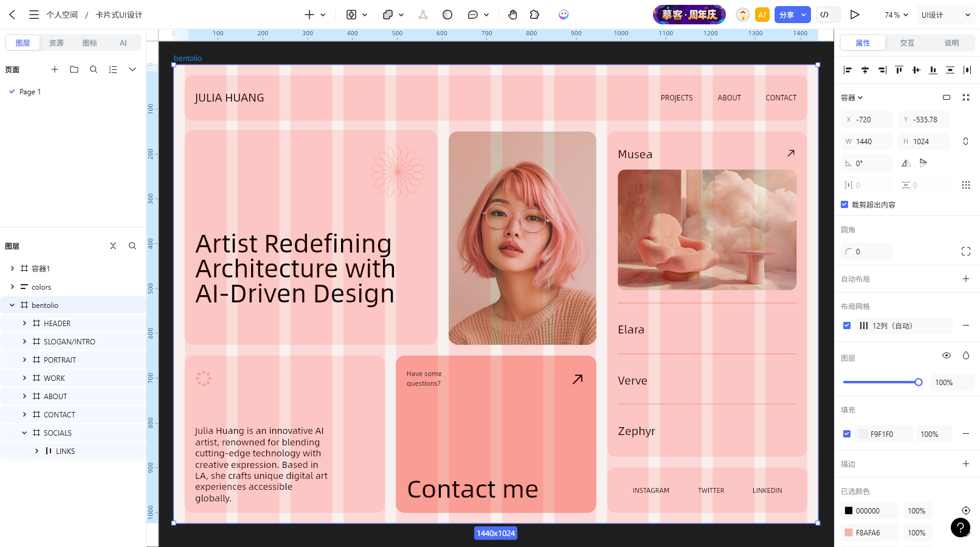The width and height of the screenshot is (980, 547).
Task: Toggle the layout grid 12 columns checkbox
Action: click(847, 326)
